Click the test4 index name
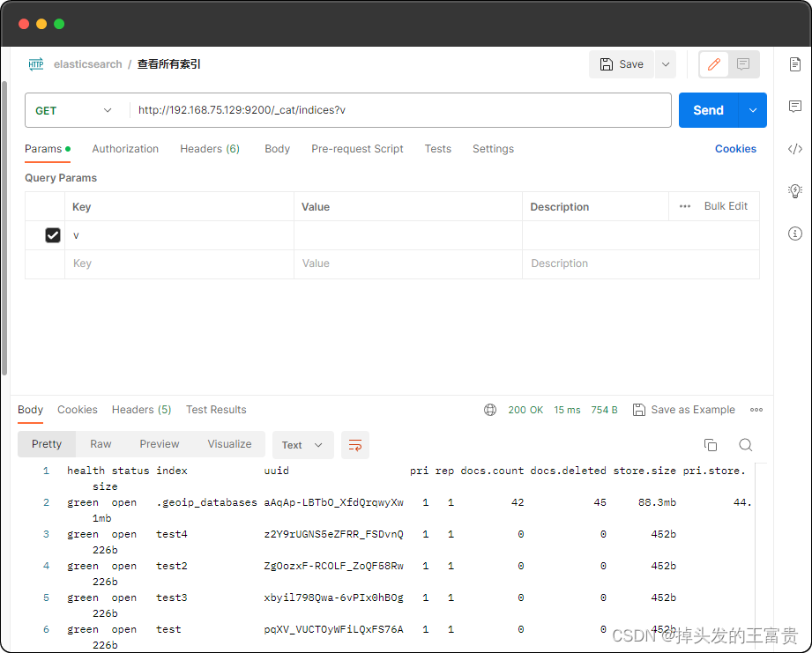 [172, 534]
